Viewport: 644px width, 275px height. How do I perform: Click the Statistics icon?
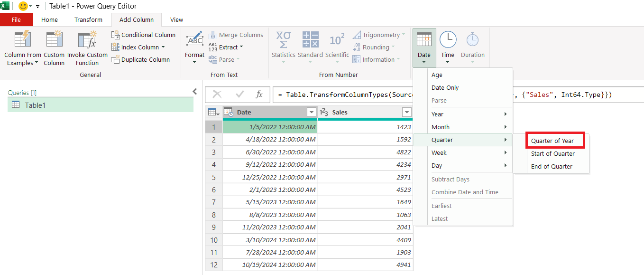coord(284,39)
